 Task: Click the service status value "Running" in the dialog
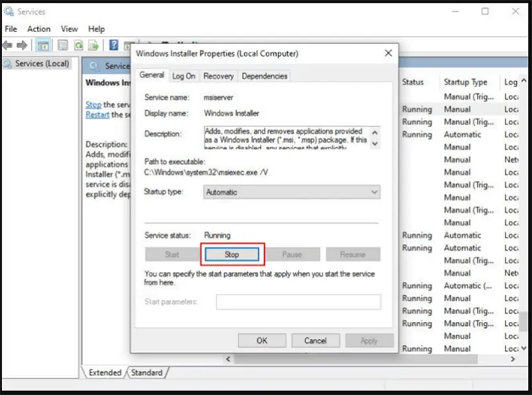(x=217, y=235)
